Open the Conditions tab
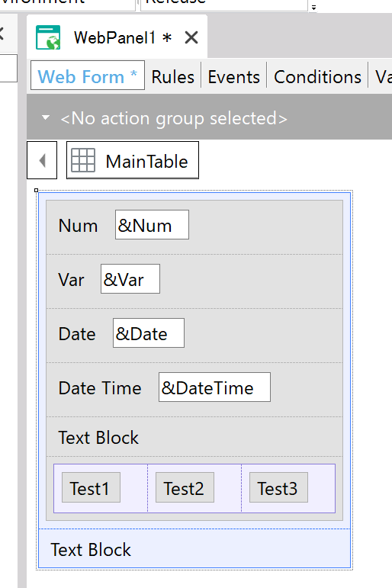 (317, 77)
